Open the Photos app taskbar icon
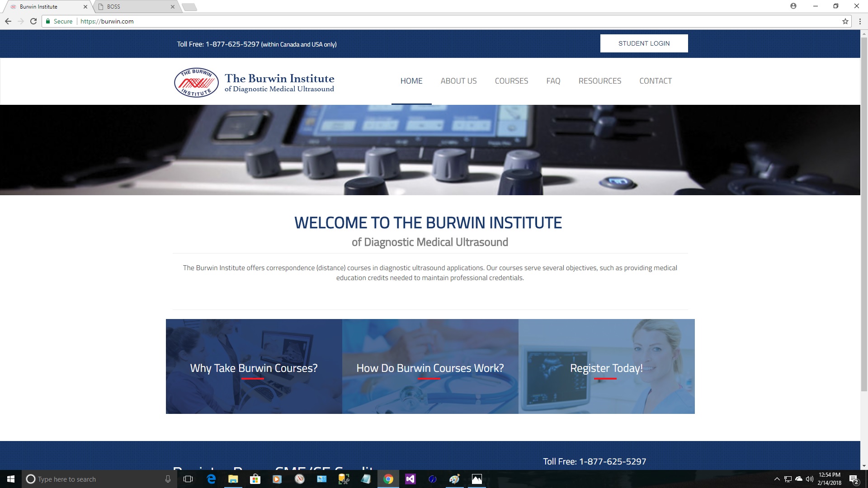The image size is (868, 488). pos(477,479)
